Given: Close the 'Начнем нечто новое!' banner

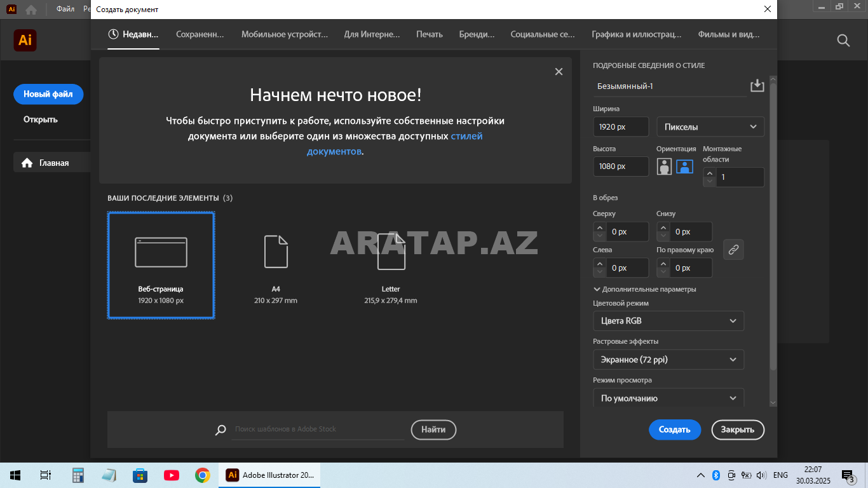Looking at the screenshot, I should pyautogui.click(x=559, y=72).
